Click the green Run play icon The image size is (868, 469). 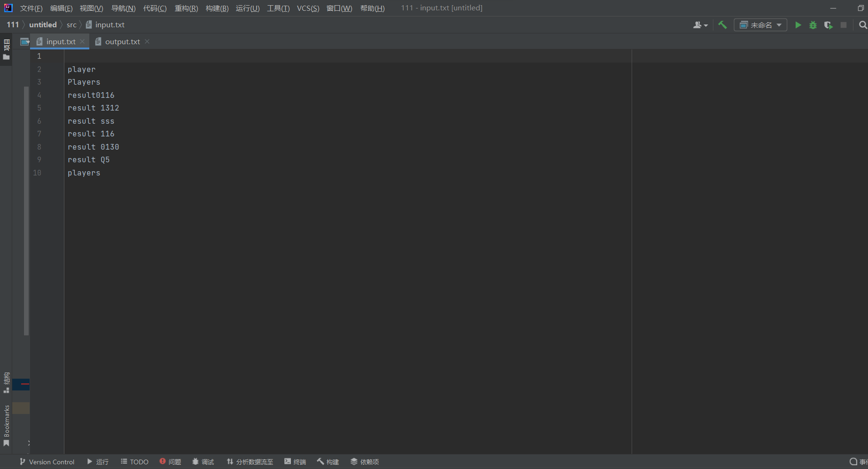click(x=798, y=25)
